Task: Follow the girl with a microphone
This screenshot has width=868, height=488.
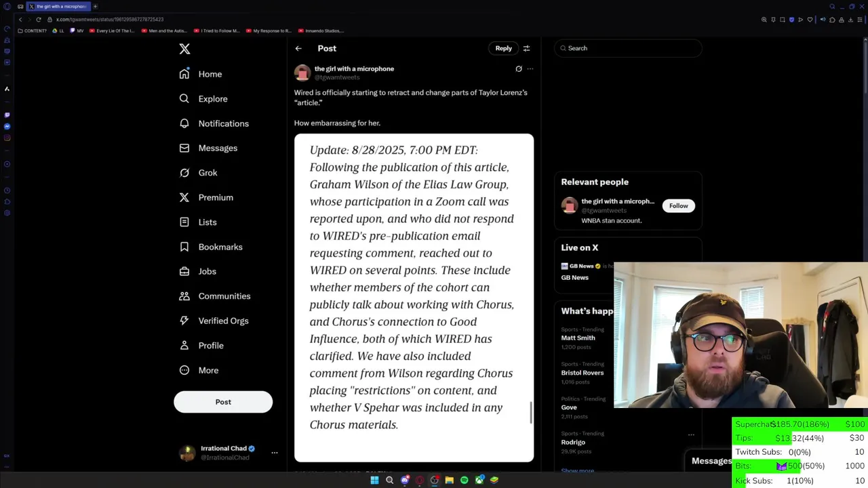Action: click(678, 206)
